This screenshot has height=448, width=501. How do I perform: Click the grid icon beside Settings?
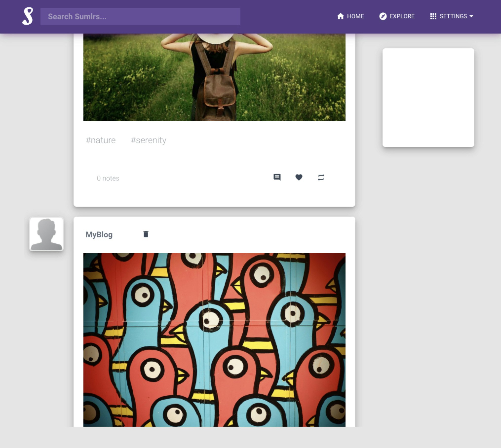[434, 16]
